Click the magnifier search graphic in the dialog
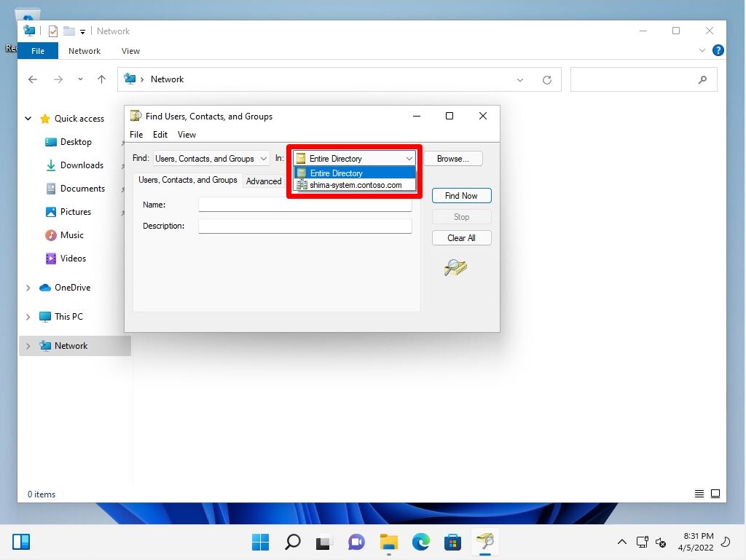 point(454,268)
